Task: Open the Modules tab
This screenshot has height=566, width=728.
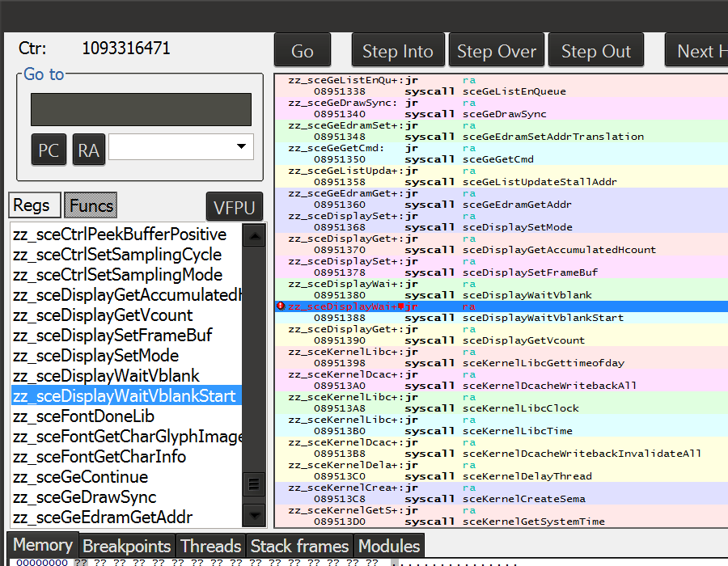Action: coord(389,547)
